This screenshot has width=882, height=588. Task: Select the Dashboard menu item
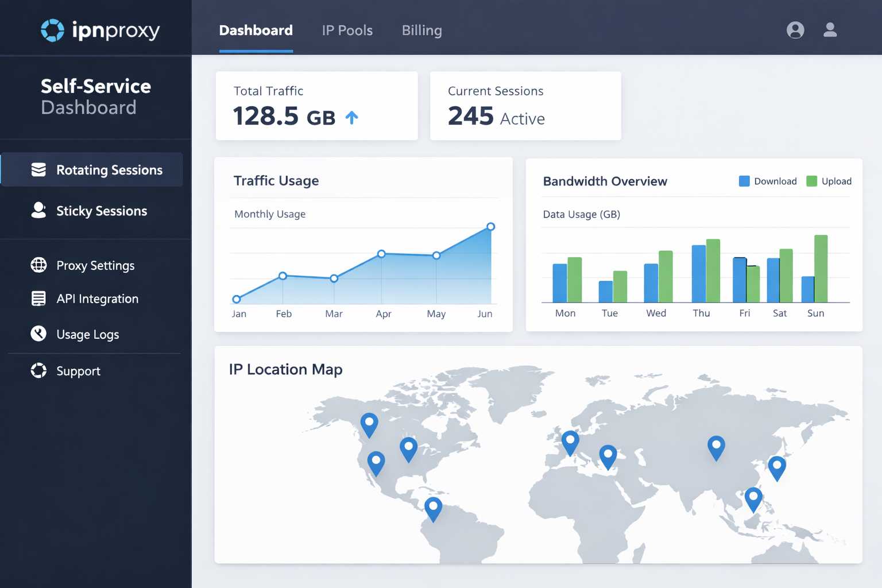tap(256, 30)
